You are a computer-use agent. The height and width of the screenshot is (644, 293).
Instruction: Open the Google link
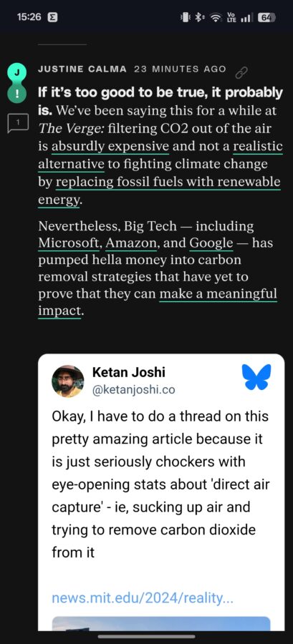(x=211, y=243)
